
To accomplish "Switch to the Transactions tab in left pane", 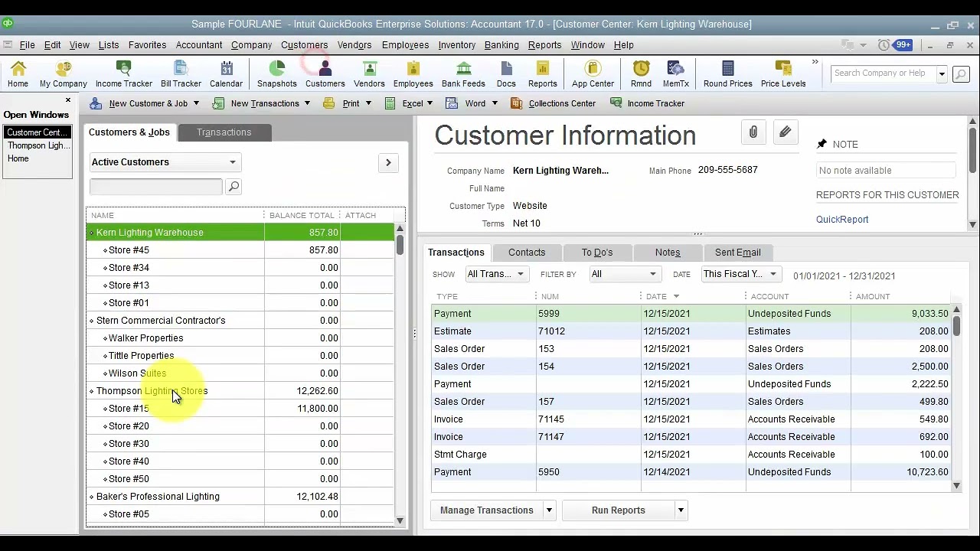I will pyautogui.click(x=224, y=132).
